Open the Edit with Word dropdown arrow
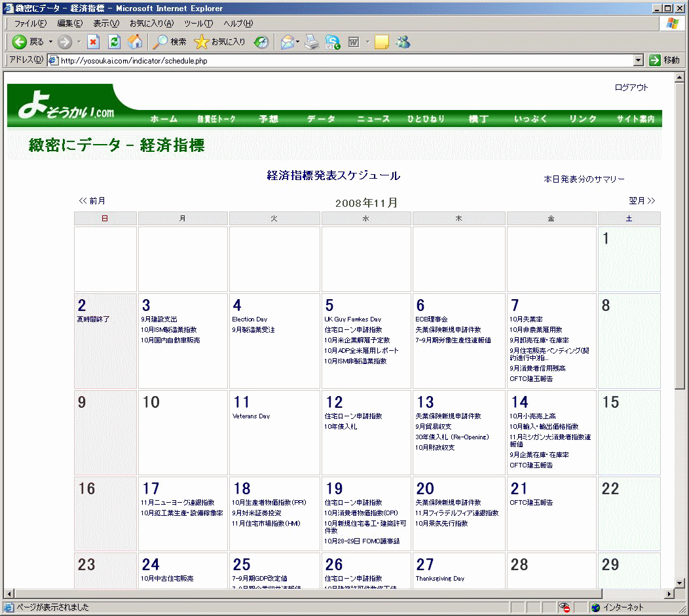 pyautogui.click(x=367, y=42)
